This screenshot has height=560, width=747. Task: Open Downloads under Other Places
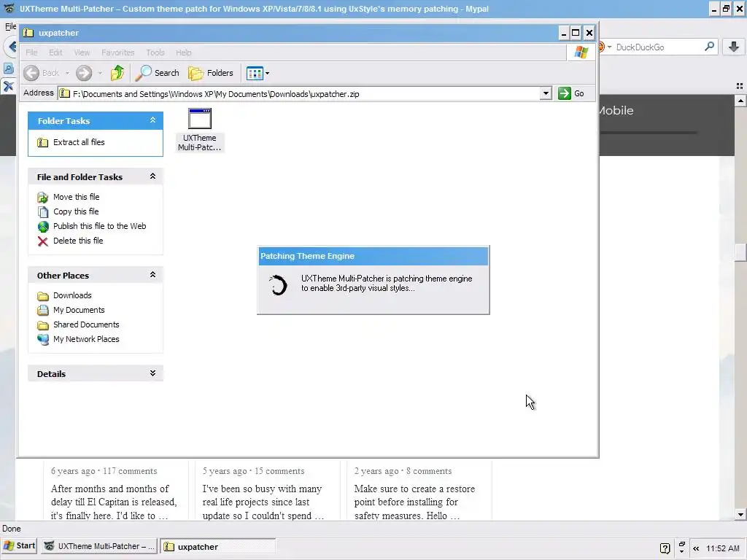click(72, 295)
